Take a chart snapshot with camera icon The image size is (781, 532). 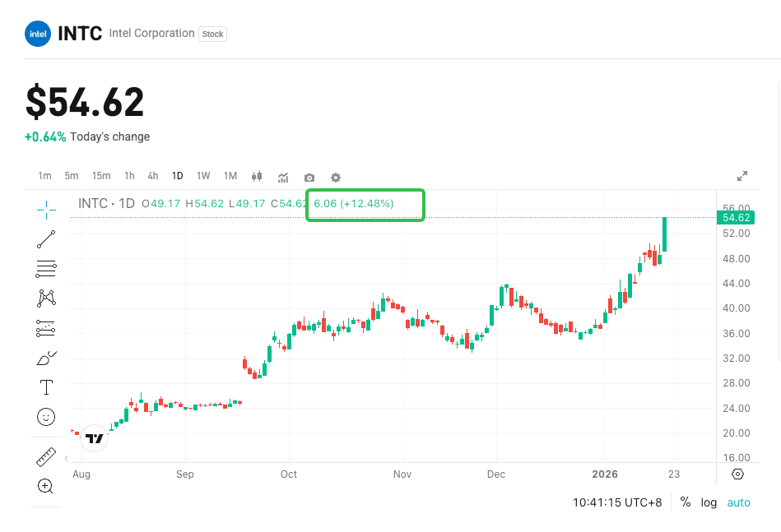pos(309,177)
